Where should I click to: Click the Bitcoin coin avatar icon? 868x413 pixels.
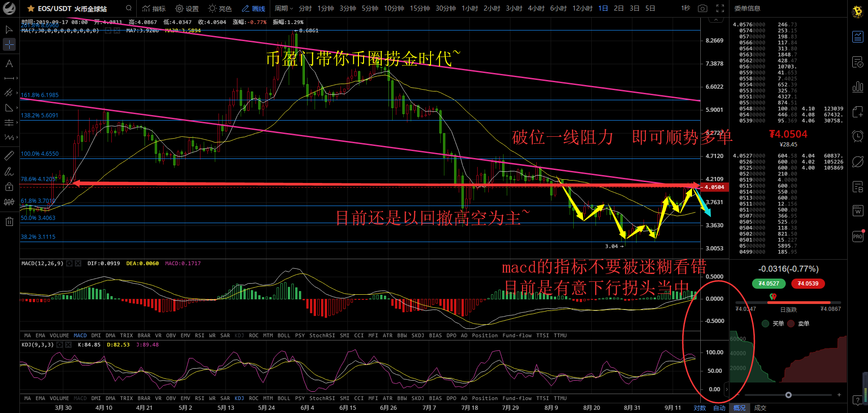pos(858,12)
